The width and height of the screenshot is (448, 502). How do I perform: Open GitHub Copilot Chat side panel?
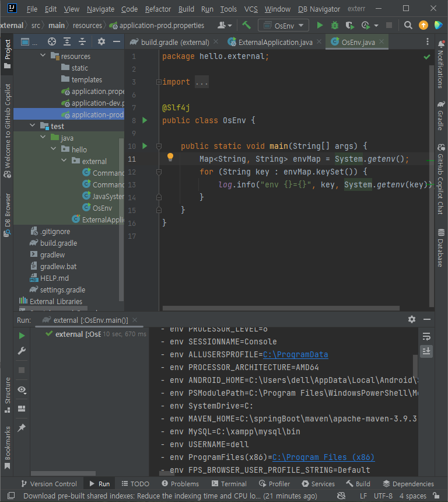click(x=441, y=179)
